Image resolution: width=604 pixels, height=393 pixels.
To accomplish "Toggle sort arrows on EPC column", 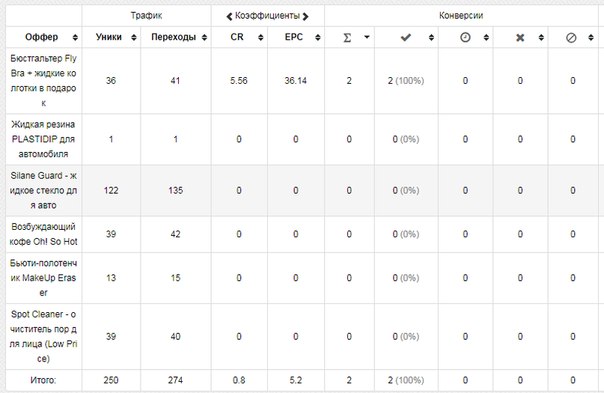I will 318,37.
